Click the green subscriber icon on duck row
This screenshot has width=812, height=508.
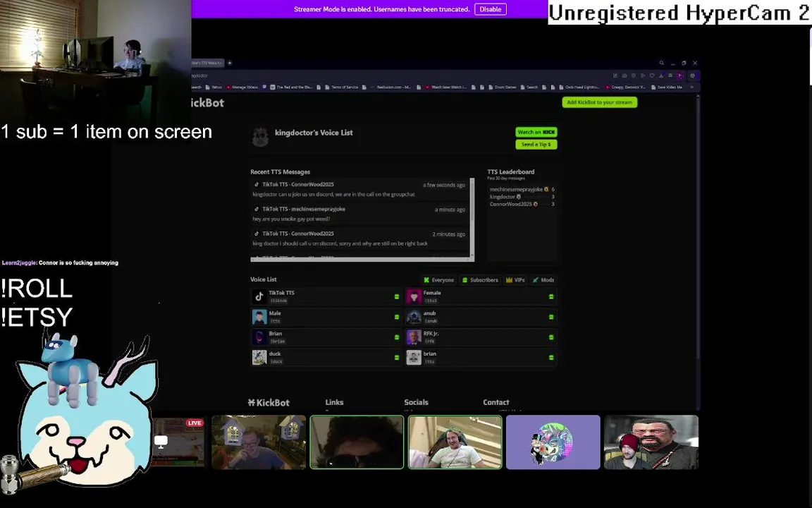397,358
